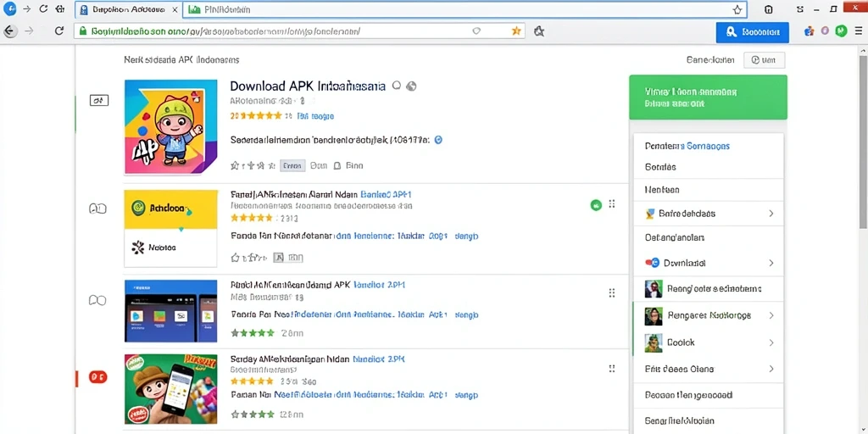The height and width of the screenshot is (434, 868).
Task: Open the browser hamburger menu
Action: click(x=858, y=31)
